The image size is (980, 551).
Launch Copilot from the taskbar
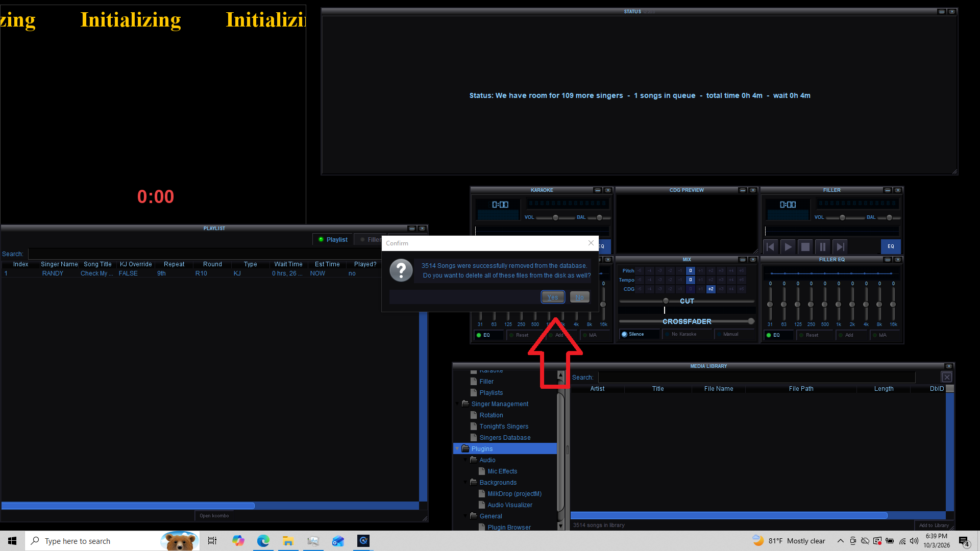(x=238, y=541)
